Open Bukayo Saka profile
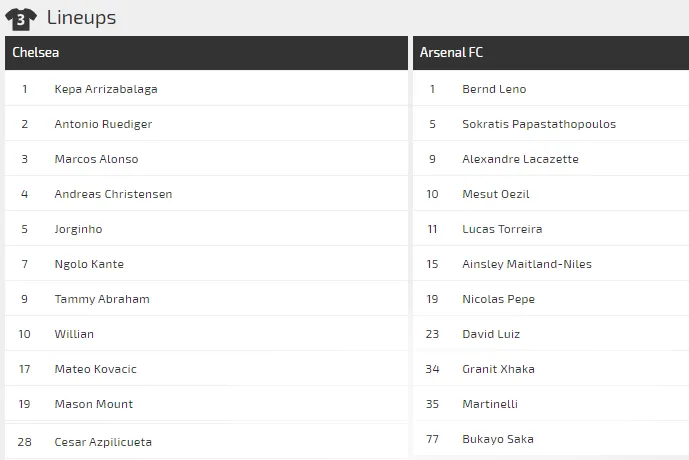This screenshot has height=460, width=689. click(498, 439)
